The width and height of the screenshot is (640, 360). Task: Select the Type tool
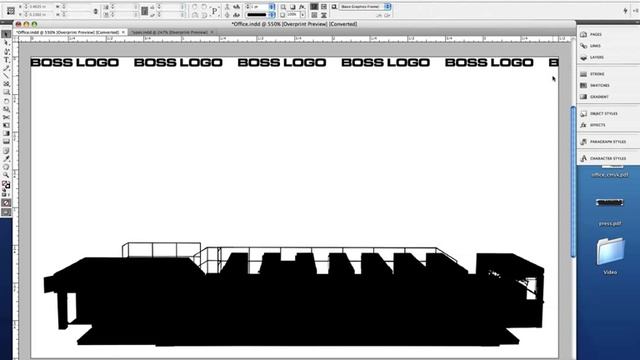[x=6, y=60]
